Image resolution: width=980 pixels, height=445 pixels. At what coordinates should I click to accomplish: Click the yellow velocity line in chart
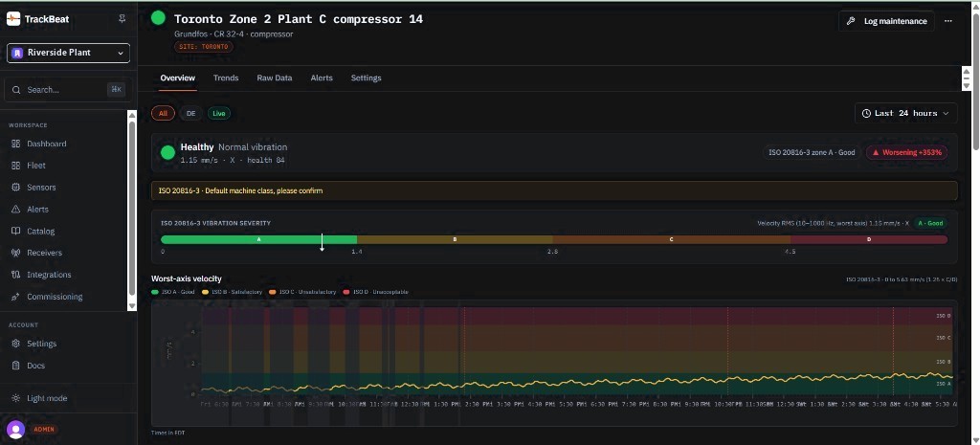click(x=577, y=382)
